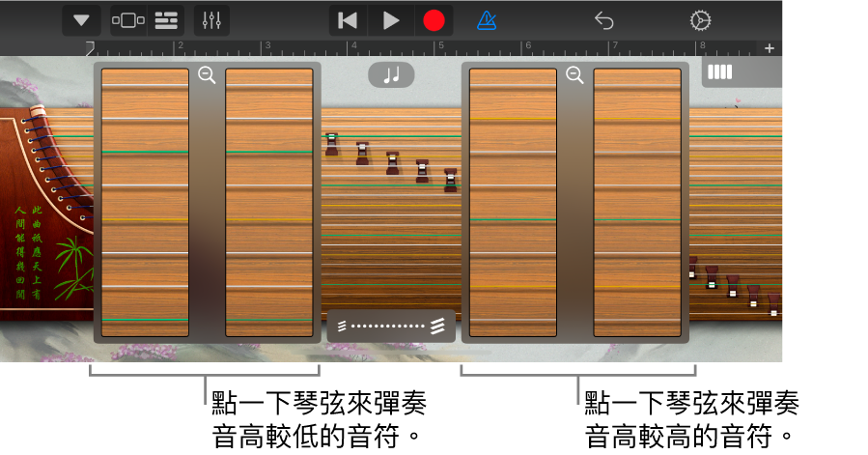The height and width of the screenshot is (455, 868).
Task: Start playback with the Play button
Action: (391, 21)
